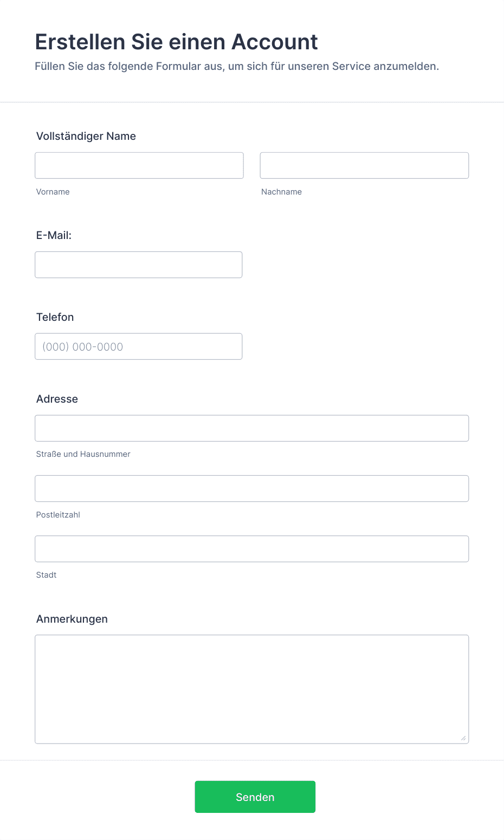504x840 pixels.
Task: Submit the form with the Senden button
Action: click(255, 797)
